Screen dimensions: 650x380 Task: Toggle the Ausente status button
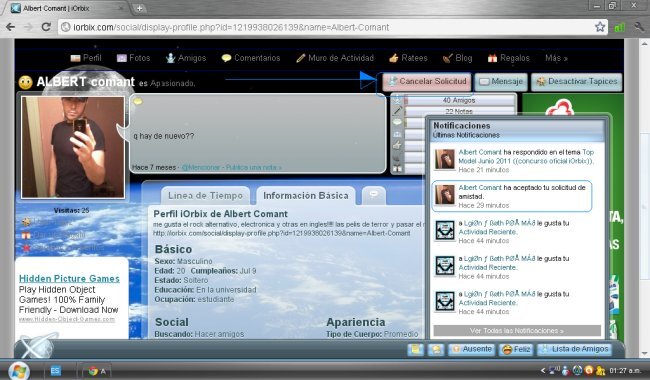tap(472, 349)
